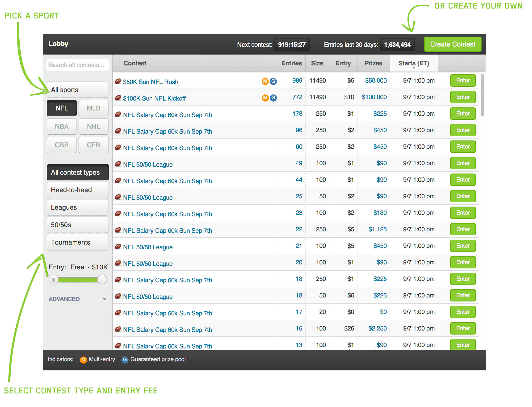The height and width of the screenshot is (407, 532).
Task: Show Leagues contests
Action: tap(77, 207)
